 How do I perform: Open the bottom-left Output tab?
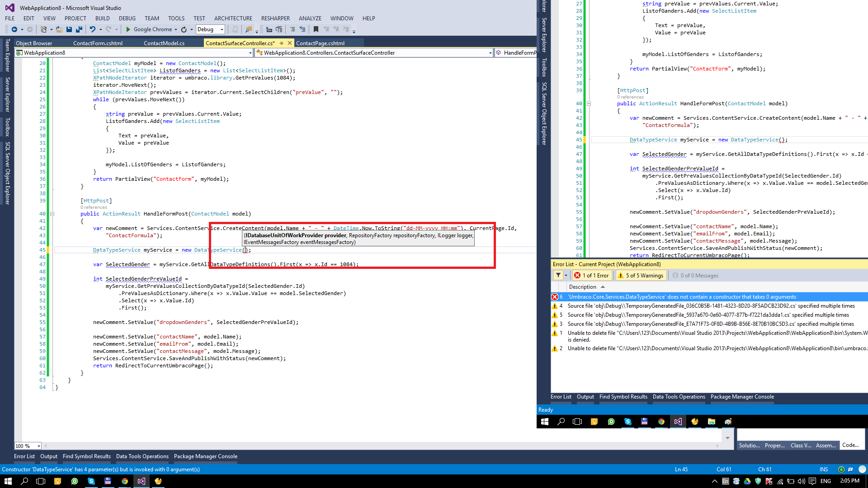[x=49, y=456]
